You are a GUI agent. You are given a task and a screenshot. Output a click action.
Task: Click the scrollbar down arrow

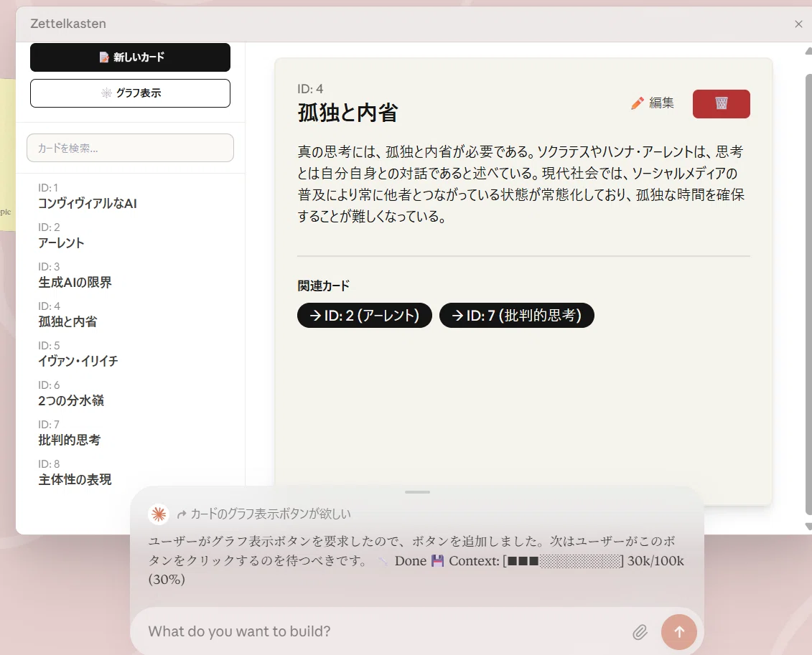click(x=808, y=527)
